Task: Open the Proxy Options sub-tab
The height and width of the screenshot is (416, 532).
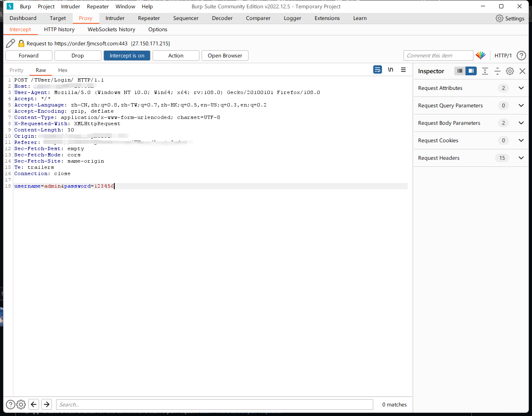Action: [x=158, y=30]
